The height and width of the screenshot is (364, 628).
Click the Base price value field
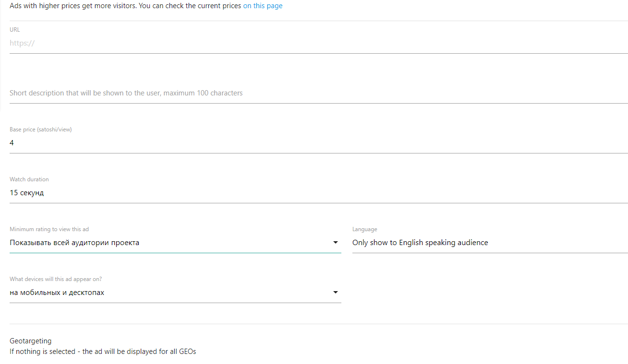[318, 143]
